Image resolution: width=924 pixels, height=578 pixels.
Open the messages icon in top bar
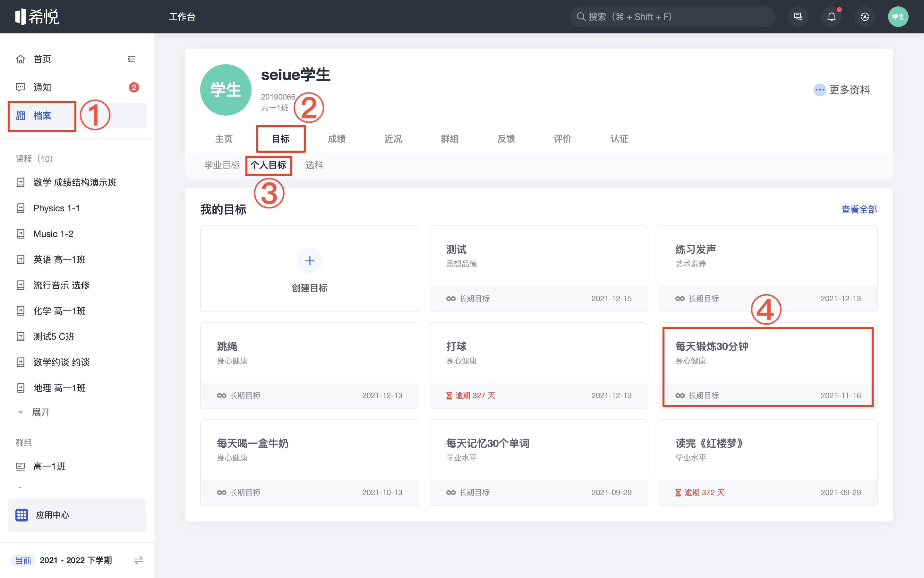(798, 16)
